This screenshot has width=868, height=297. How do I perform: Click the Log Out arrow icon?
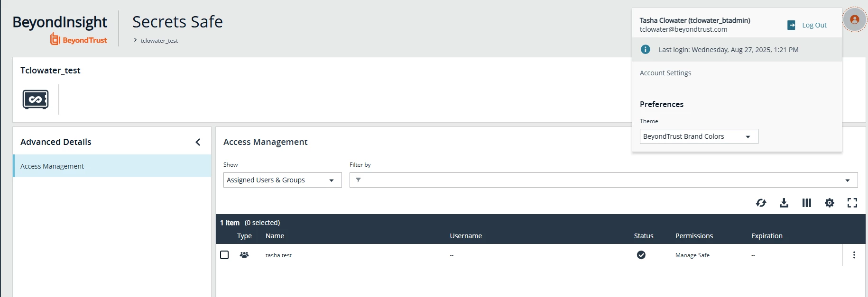point(791,25)
